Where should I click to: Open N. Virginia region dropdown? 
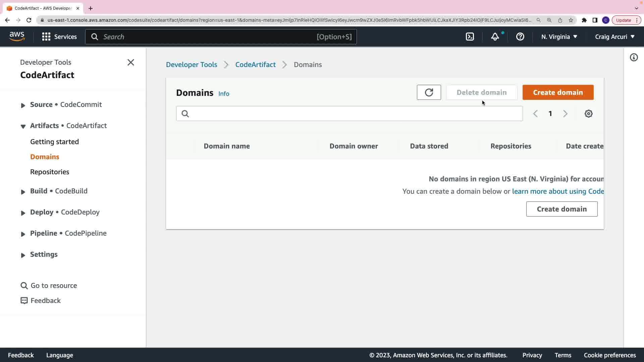coord(559,37)
